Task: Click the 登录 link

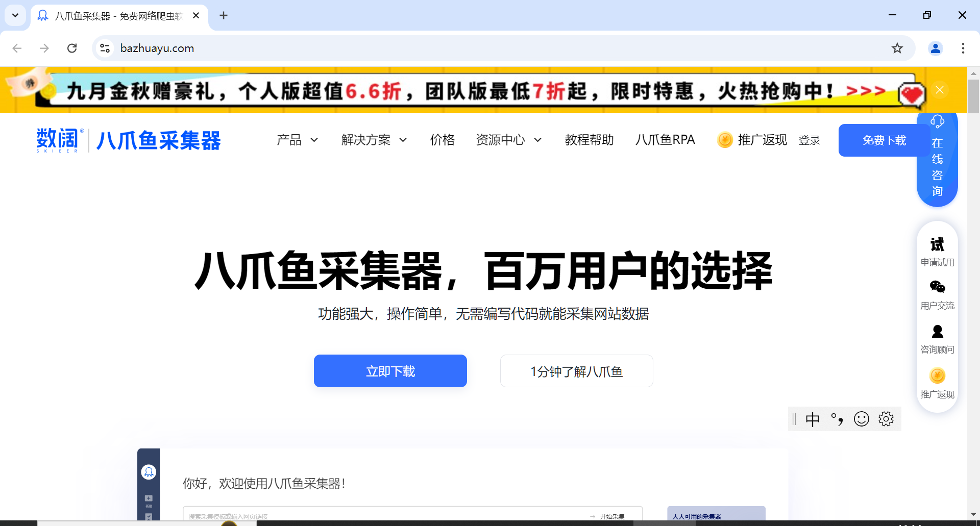Action: (x=809, y=140)
